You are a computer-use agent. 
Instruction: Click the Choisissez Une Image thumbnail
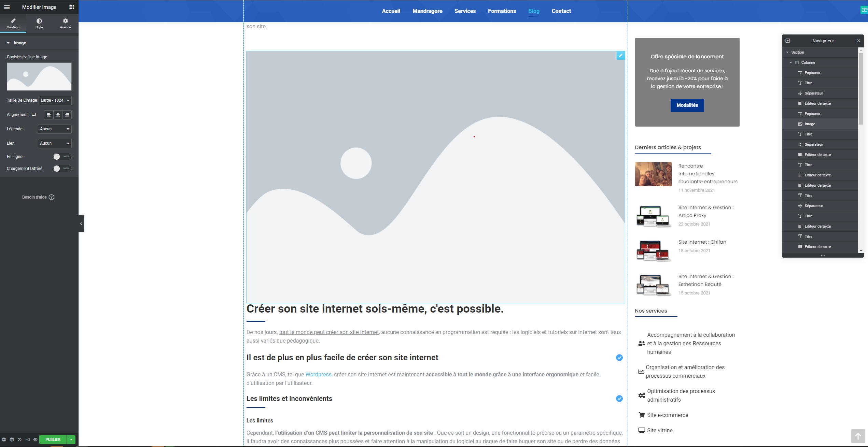pyautogui.click(x=39, y=76)
